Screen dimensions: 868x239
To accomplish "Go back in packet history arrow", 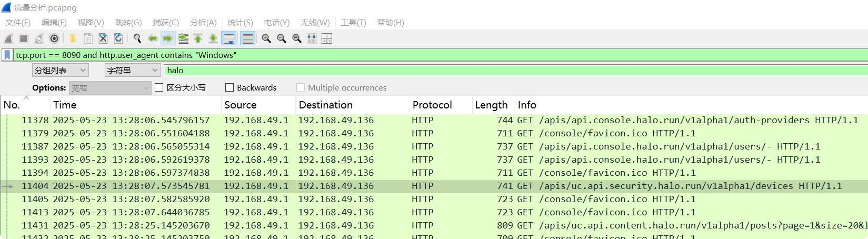I will (153, 38).
